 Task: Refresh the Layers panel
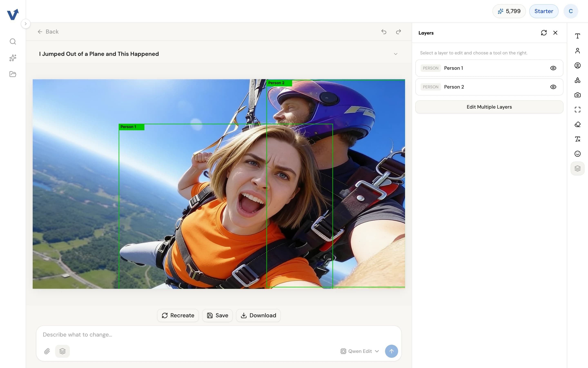coord(544,33)
